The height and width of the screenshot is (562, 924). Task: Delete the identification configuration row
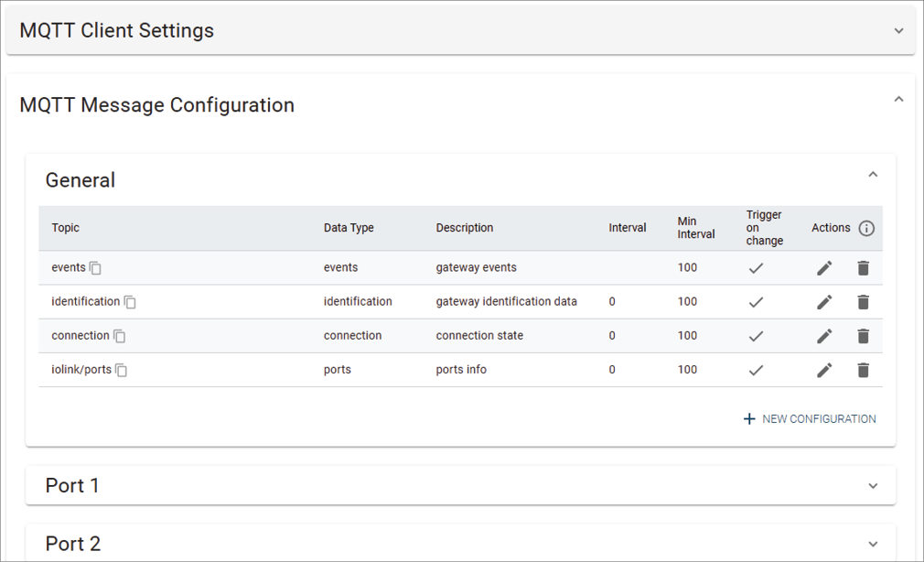(x=863, y=301)
